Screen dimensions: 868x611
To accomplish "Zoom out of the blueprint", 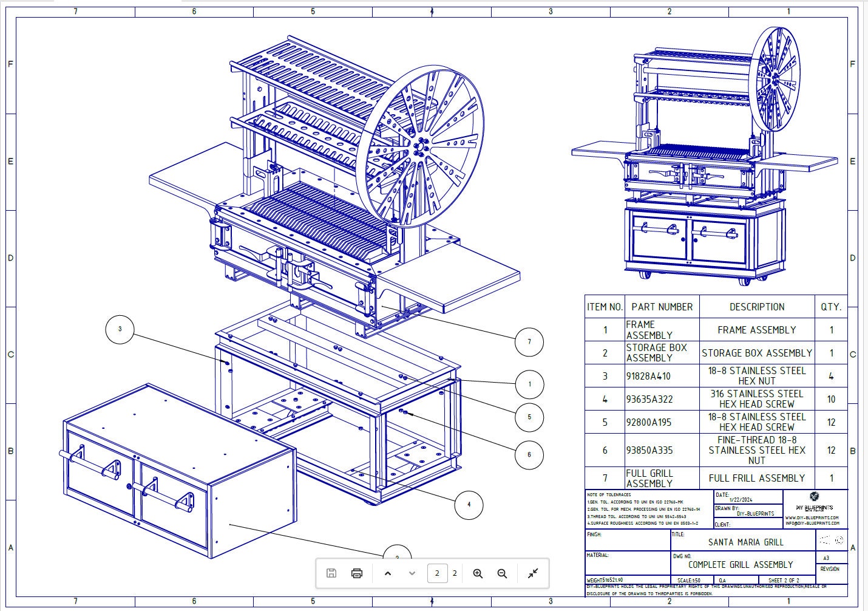I will click(x=501, y=572).
